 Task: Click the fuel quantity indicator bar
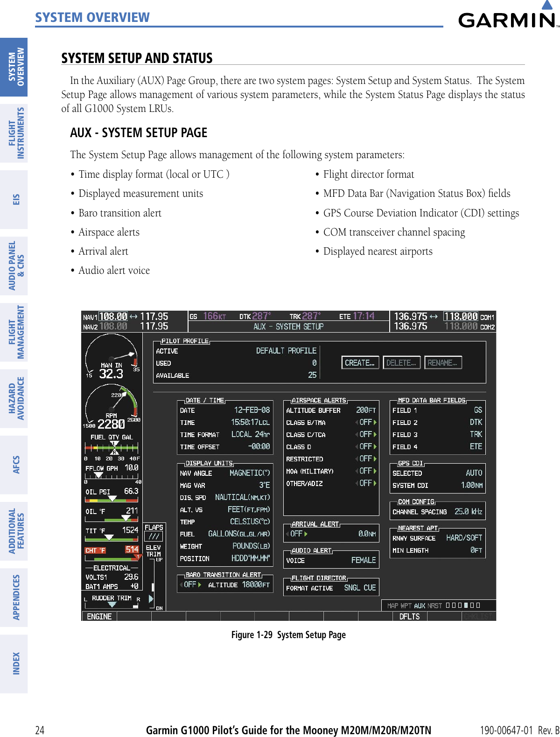tap(112, 447)
